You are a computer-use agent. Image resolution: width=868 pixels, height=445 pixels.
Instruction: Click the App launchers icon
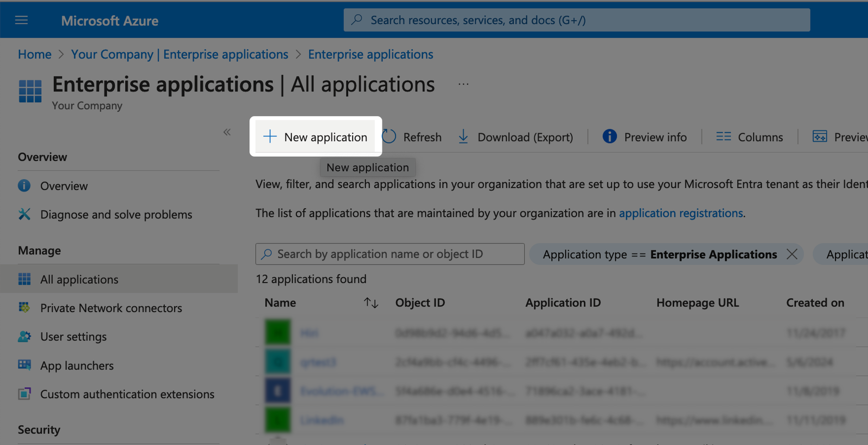tap(24, 365)
